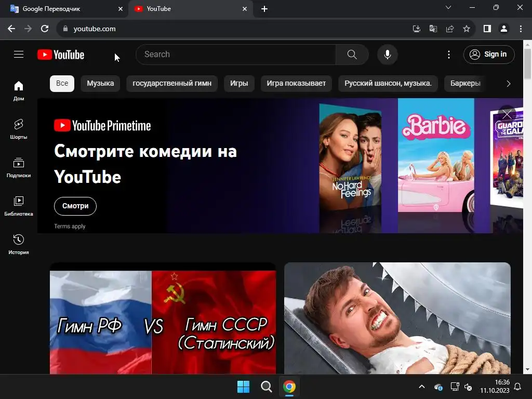Close the Primetime banner
532x399 pixels.
point(507,114)
